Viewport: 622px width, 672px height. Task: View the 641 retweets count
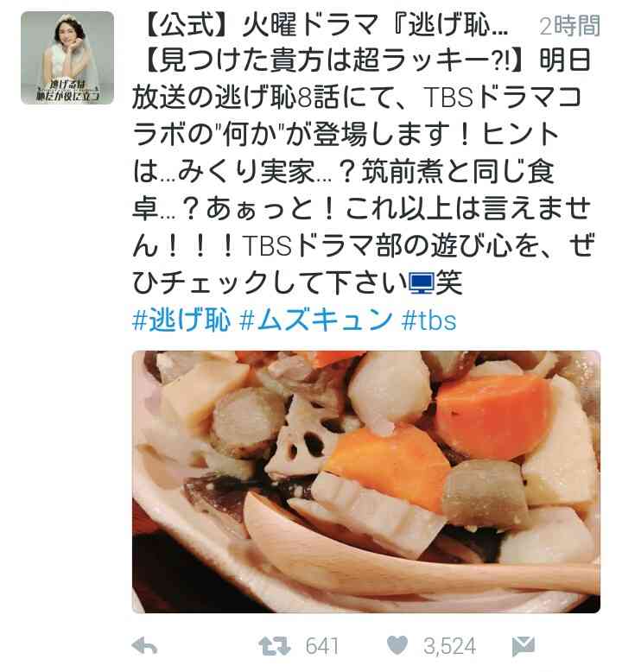pyautogui.click(x=322, y=646)
